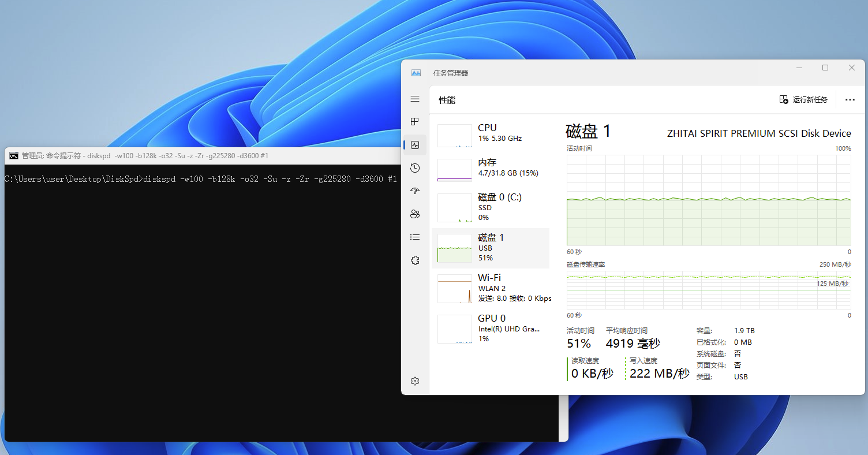Maximize the Task Manager window
Viewport: 868px width, 455px height.
click(x=825, y=68)
